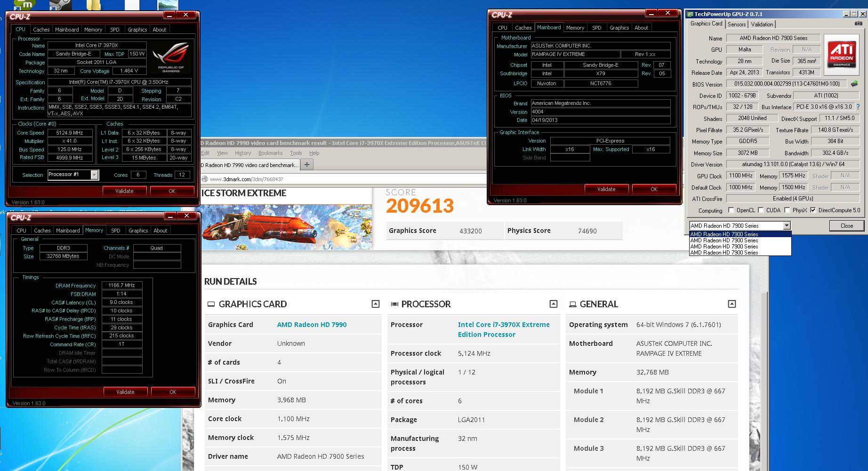Click the GPU-Z Graphics Card tab

click(706, 24)
